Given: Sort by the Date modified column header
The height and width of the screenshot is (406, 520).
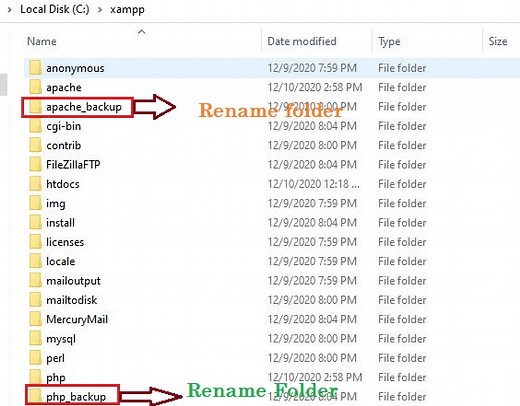Looking at the screenshot, I should (302, 41).
